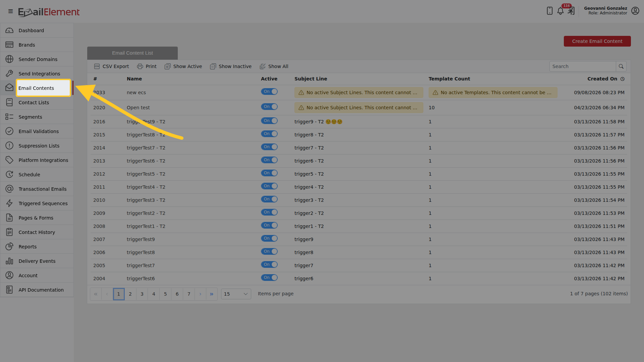The width and height of the screenshot is (644, 362).
Task: Click Show All filter button
Action: (x=274, y=66)
